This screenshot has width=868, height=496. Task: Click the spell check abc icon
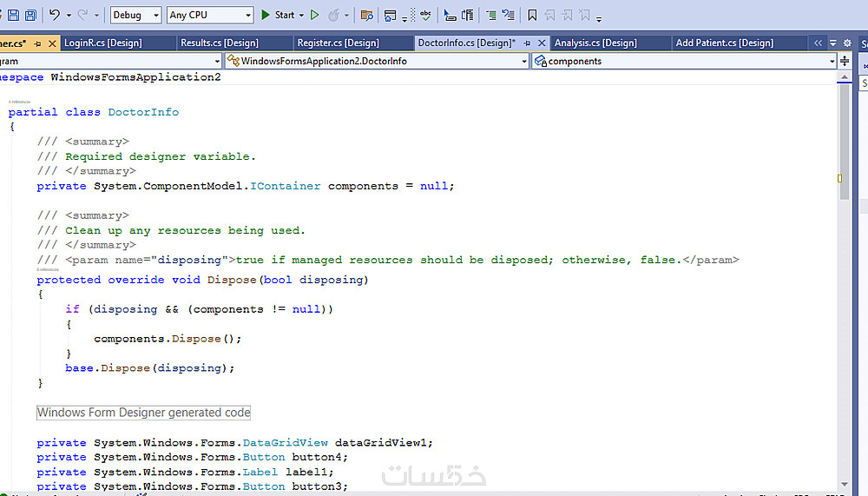click(x=425, y=15)
